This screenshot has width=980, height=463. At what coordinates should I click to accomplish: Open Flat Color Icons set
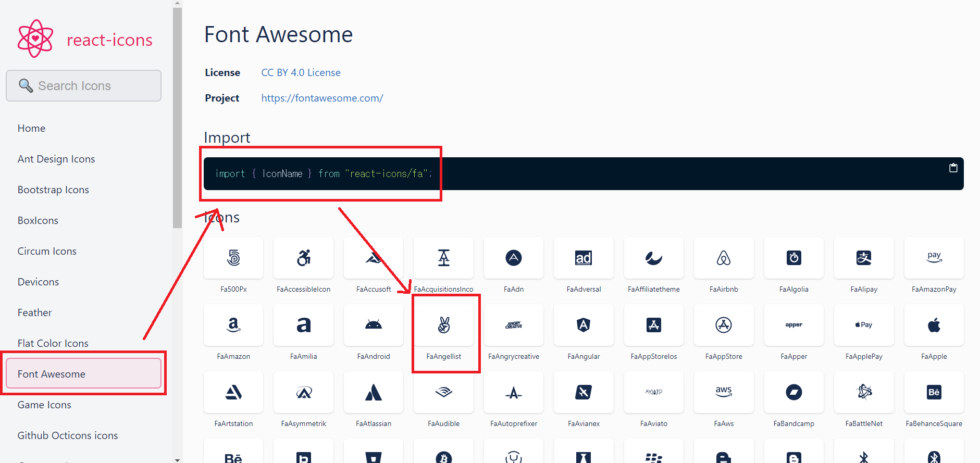(x=53, y=343)
